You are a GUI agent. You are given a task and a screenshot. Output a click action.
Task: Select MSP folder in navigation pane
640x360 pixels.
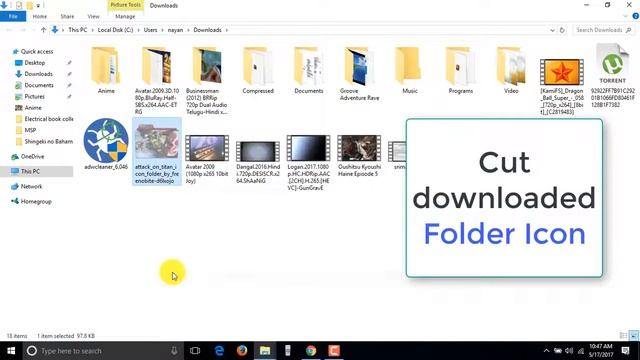(30, 130)
